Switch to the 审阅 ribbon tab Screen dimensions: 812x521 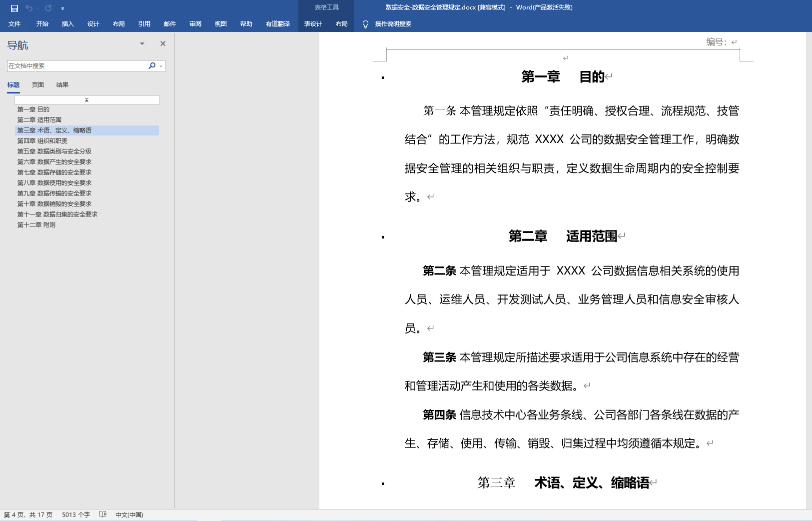[x=195, y=24]
